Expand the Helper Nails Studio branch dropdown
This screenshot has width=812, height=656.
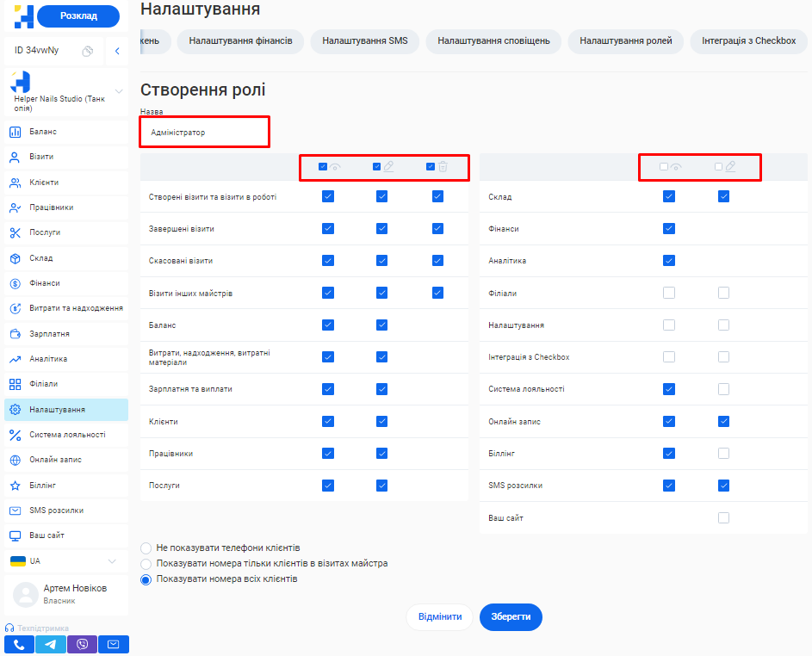pyautogui.click(x=119, y=91)
